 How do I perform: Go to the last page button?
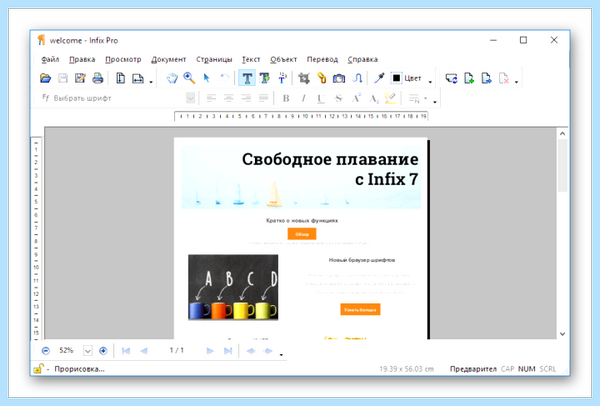coord(228,351)
